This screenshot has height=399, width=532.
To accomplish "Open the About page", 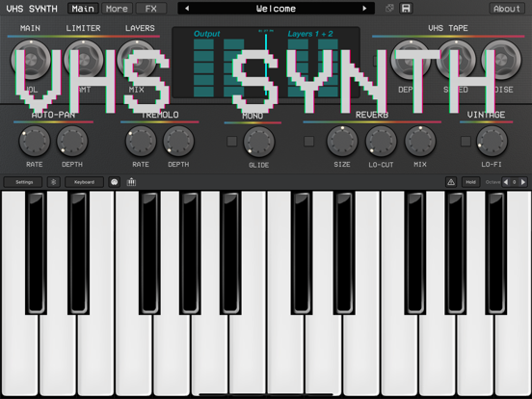I will pos(507,8).
